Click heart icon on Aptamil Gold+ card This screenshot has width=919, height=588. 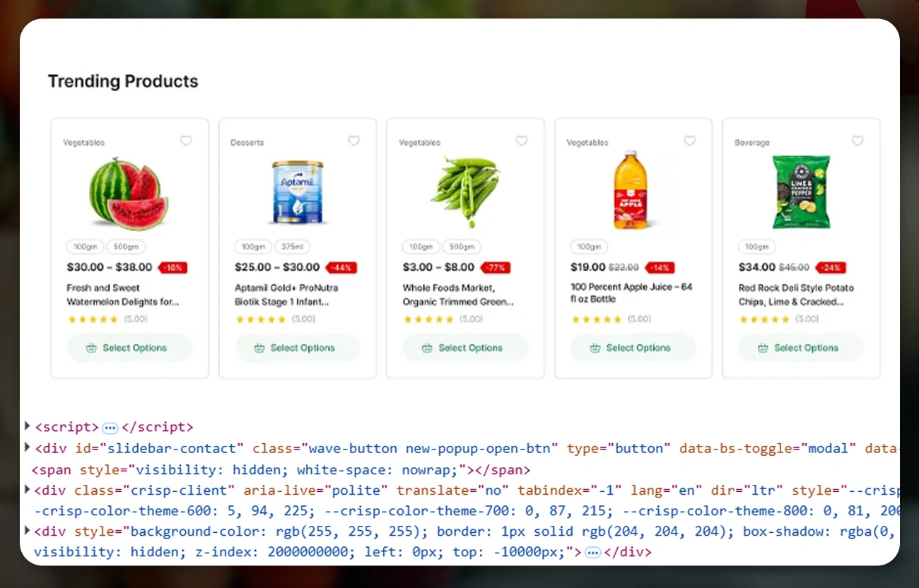[354, 141]
